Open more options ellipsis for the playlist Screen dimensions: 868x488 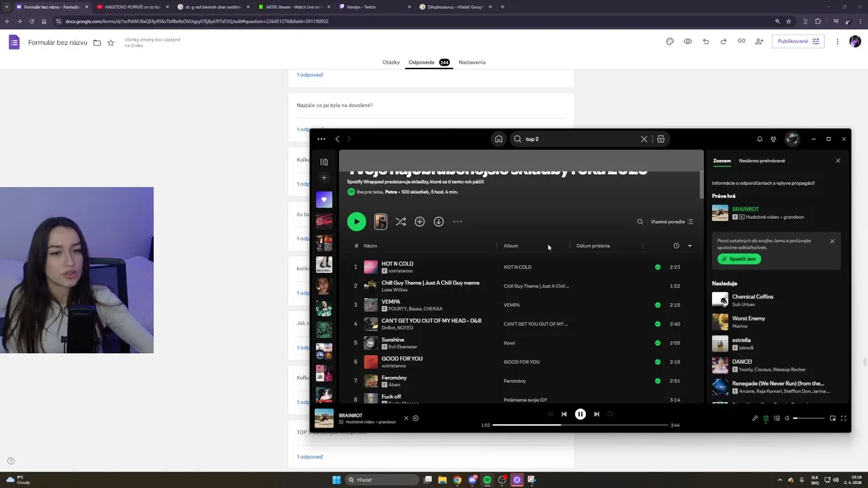tap(458, 222)
